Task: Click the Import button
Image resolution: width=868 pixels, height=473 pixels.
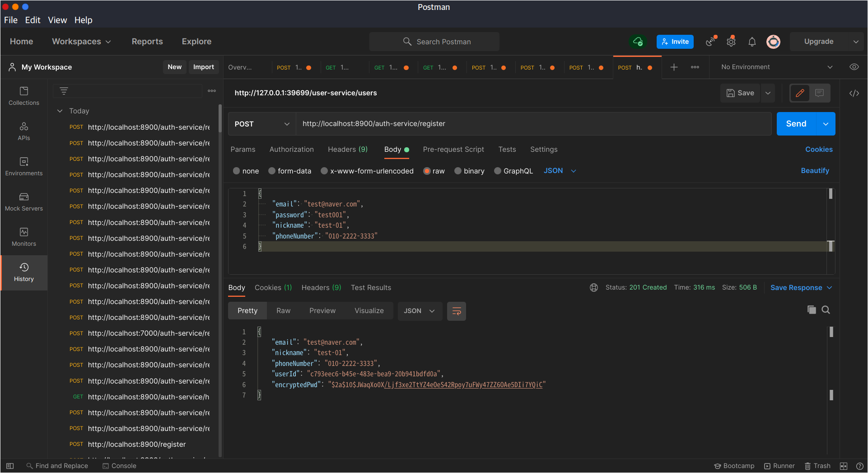Action: point(204,67)
